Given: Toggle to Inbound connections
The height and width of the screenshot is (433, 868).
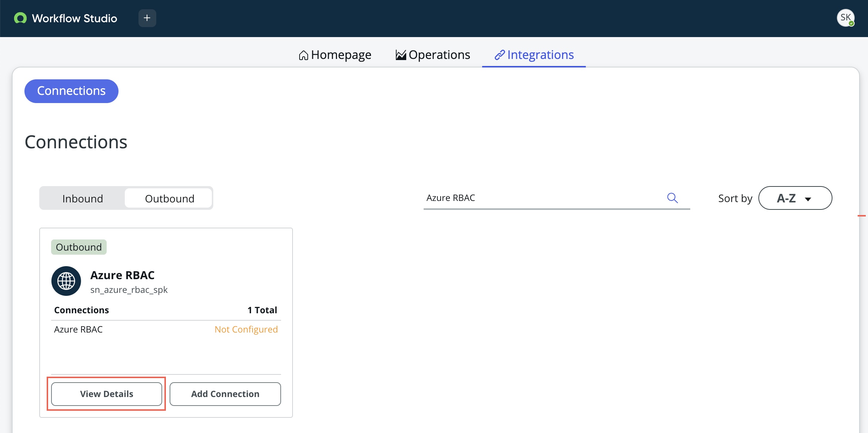Looking at the screenshot, I should coord(83,199).
